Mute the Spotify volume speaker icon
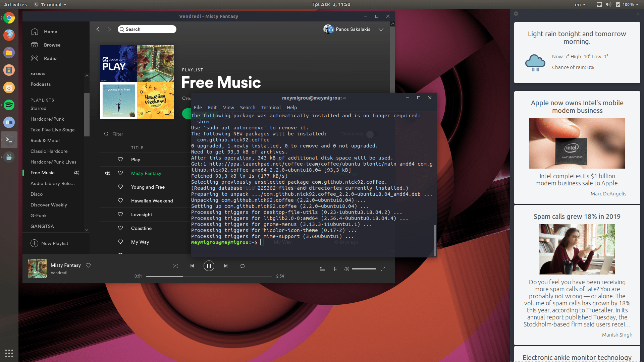This screenshot has height=362, width=644. [x=346, y=269]
